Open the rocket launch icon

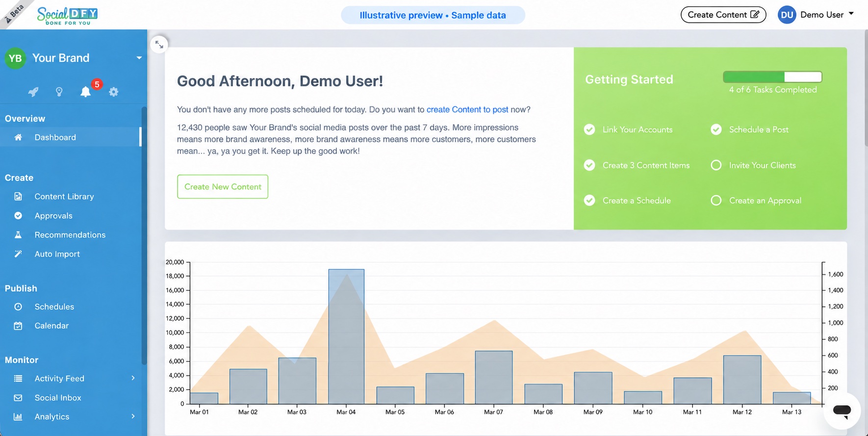tap(33, 92)
